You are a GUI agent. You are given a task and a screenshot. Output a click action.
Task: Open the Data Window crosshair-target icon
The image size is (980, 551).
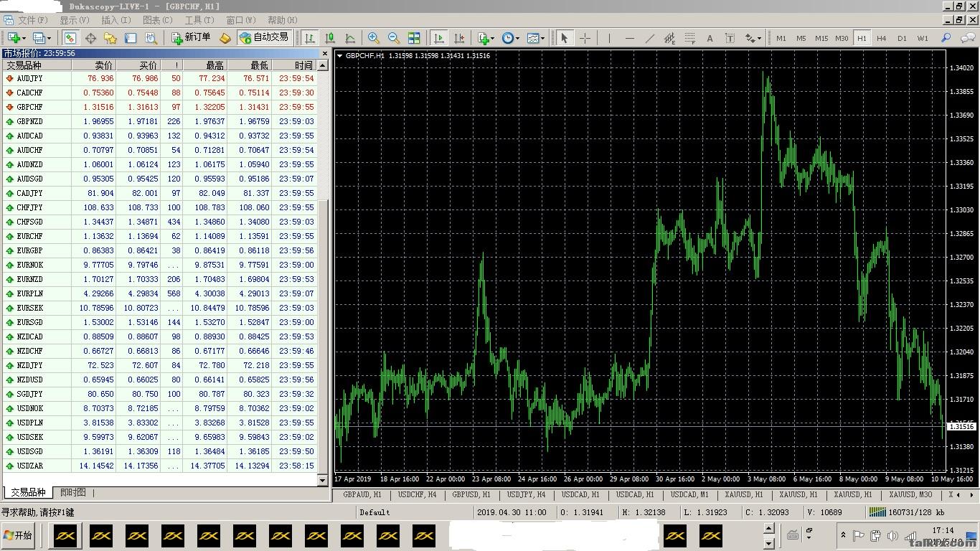click(90, 38)
